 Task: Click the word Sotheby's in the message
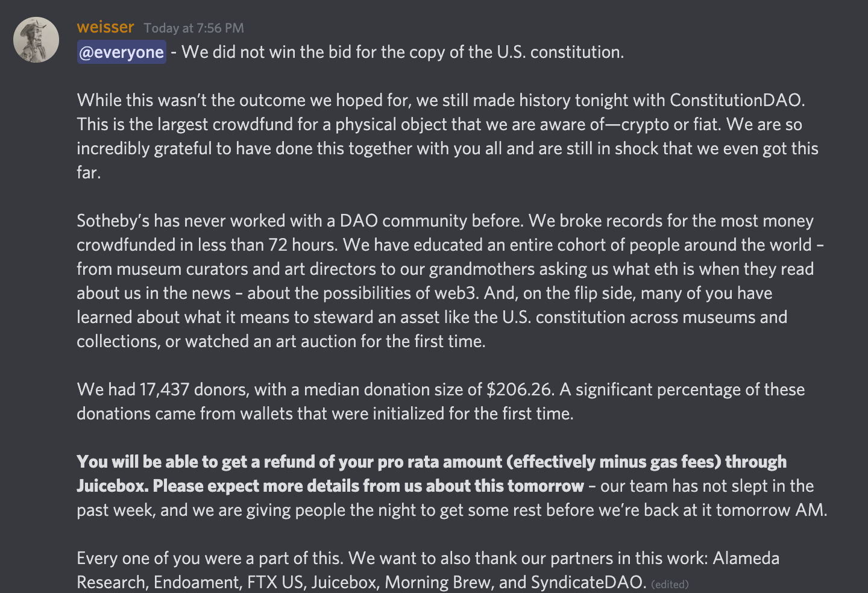[x=113, y=221]
